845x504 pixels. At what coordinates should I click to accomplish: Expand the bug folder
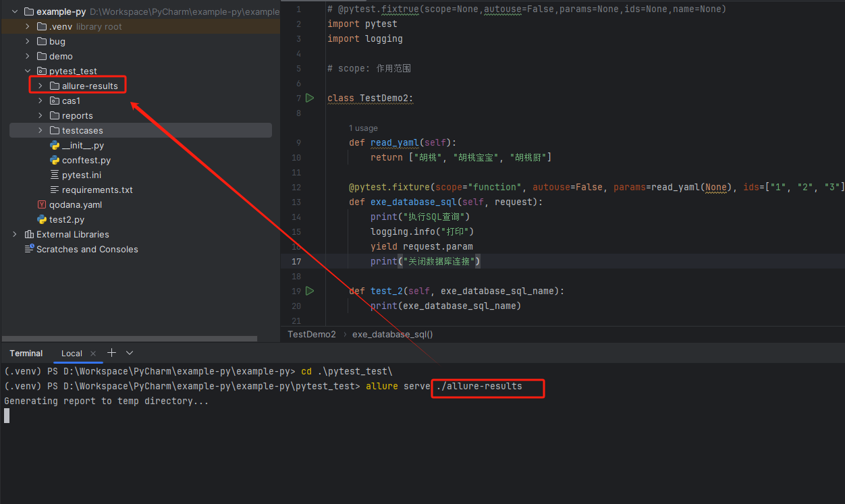coord(28,41)
